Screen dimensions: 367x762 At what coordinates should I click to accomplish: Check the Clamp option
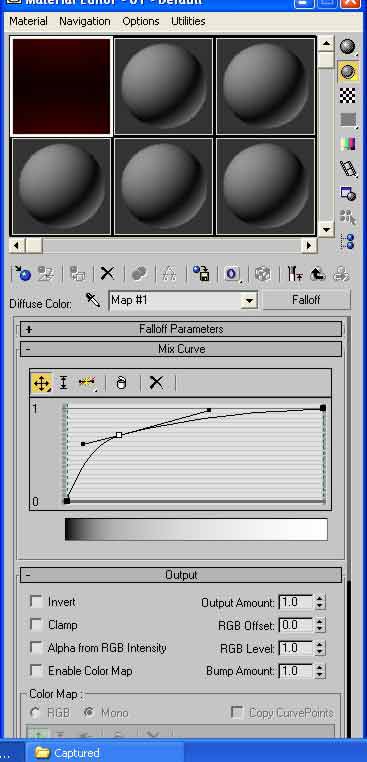(36, 624)
